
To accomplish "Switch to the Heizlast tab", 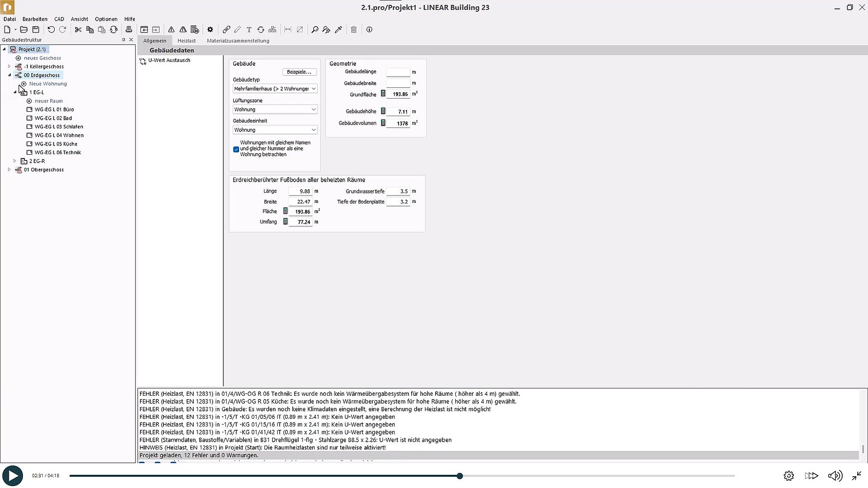I will pos(186,41).
